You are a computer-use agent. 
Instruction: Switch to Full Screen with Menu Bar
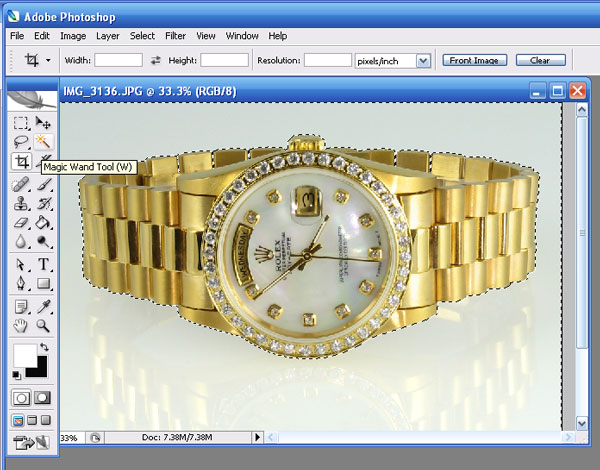pos(32,421)
